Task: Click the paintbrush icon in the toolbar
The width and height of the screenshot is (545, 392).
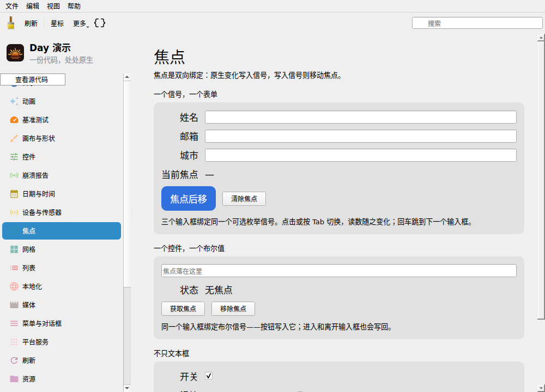Action: click(x=11, y=23)
